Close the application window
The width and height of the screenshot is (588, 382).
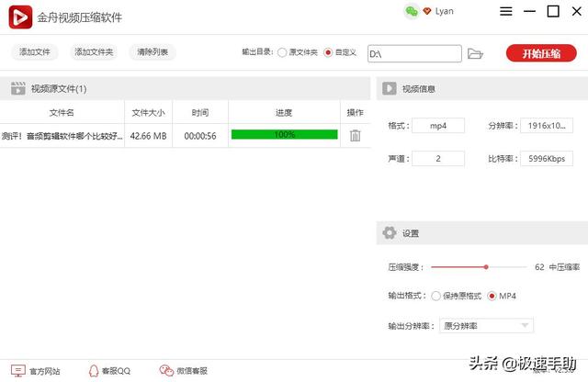tap(577, 11)
